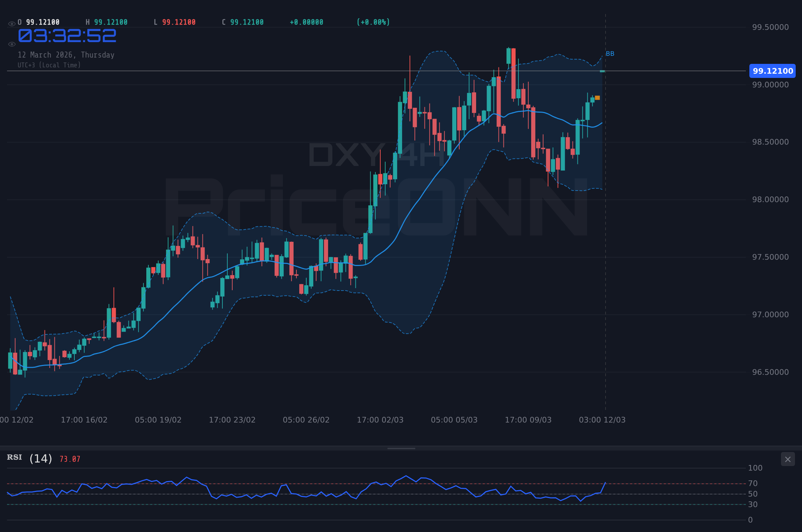Click the countdown clock 03:32:52
The height and width of the screenshot is (532, 802).
67,35
